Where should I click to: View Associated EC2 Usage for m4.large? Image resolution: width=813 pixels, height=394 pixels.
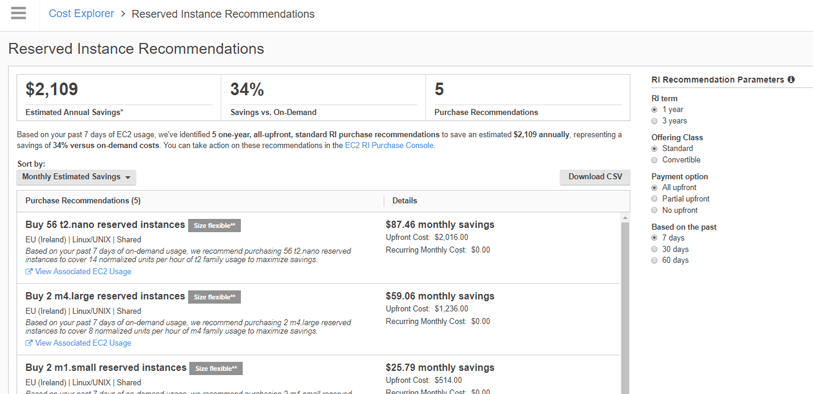pyautogui.click(x=83, y=343)
